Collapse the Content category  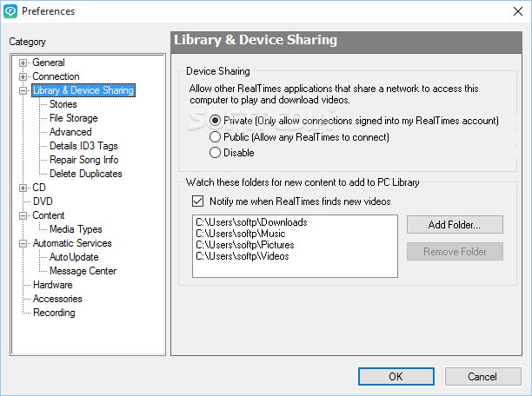pyautogui.click(x=23, y=215)
